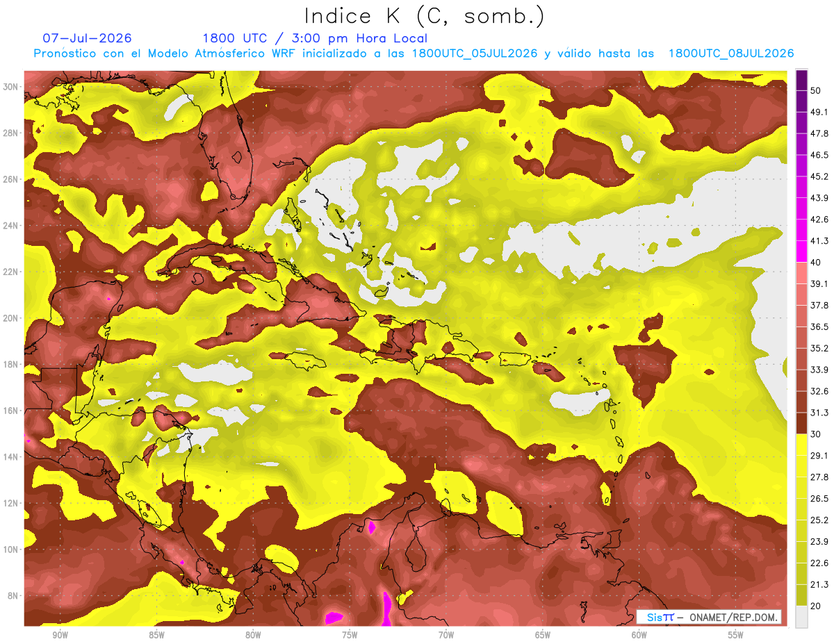Click the 75W longitude label
This screenshot has width=834, height=644.
pyautogui.click(x=350, y=635)
